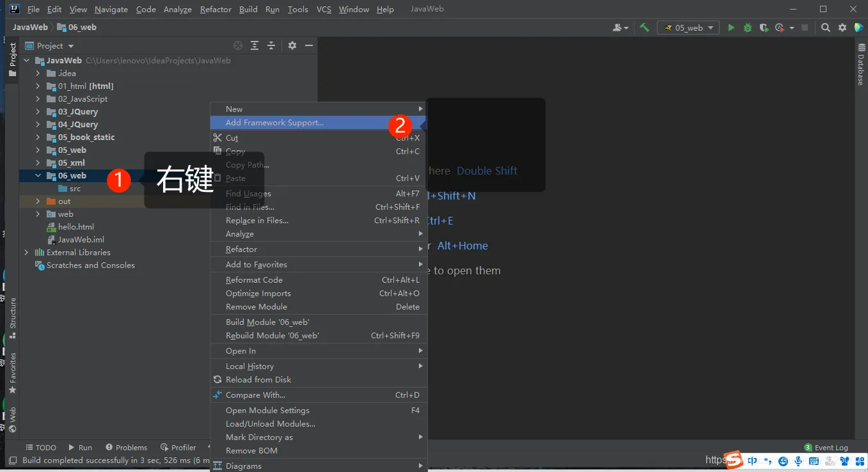Choose Add Framework Support in the context menu
The width and height of the screenshot is (868, 472).
[x=274, y=123]
